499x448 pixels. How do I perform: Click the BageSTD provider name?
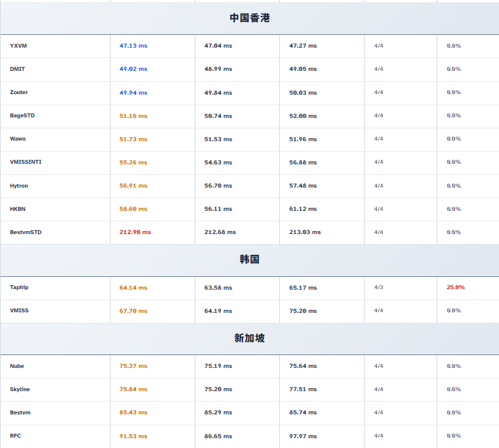click(x=22, y=116)
